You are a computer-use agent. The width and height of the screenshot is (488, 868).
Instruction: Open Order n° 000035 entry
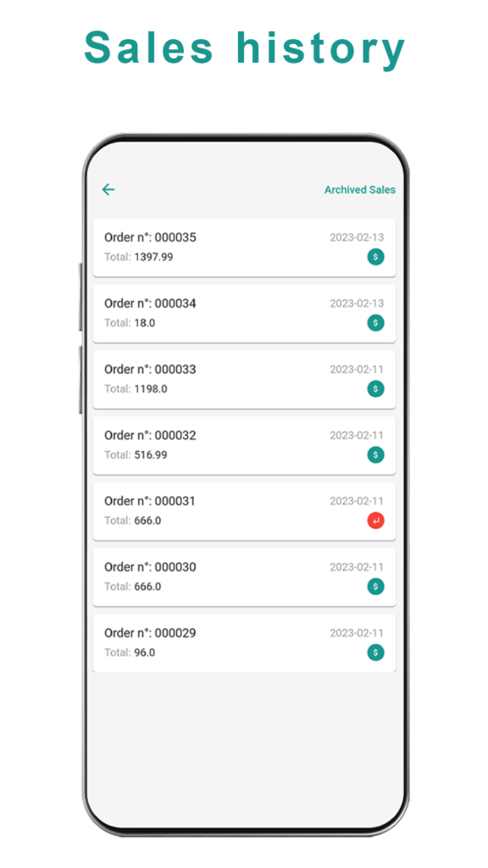[x=244, y=248]
